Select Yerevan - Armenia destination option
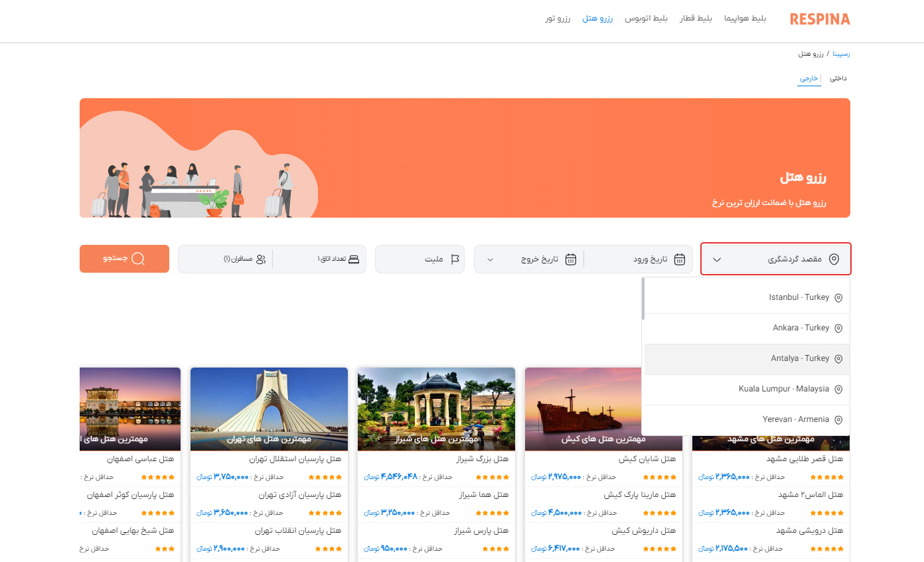Image resolution: width=924 pixels, height=562 pixels. point(795,420)
